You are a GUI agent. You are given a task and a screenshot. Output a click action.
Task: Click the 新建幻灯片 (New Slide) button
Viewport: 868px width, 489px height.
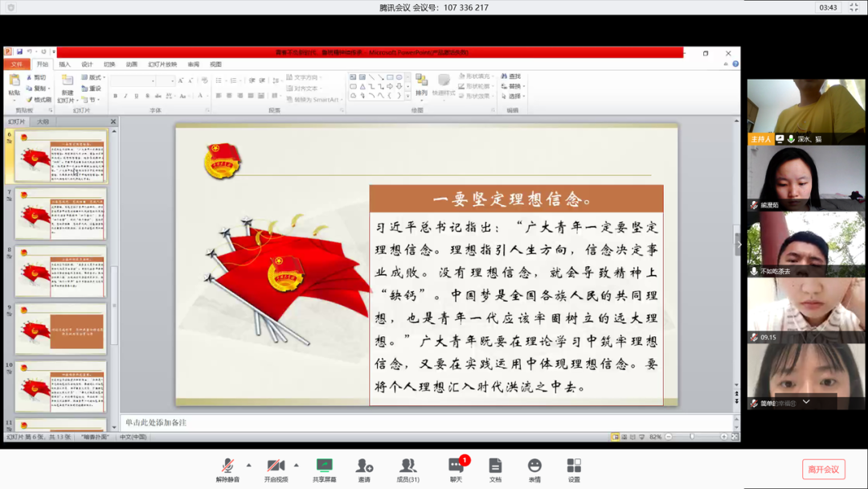point(68,87)
